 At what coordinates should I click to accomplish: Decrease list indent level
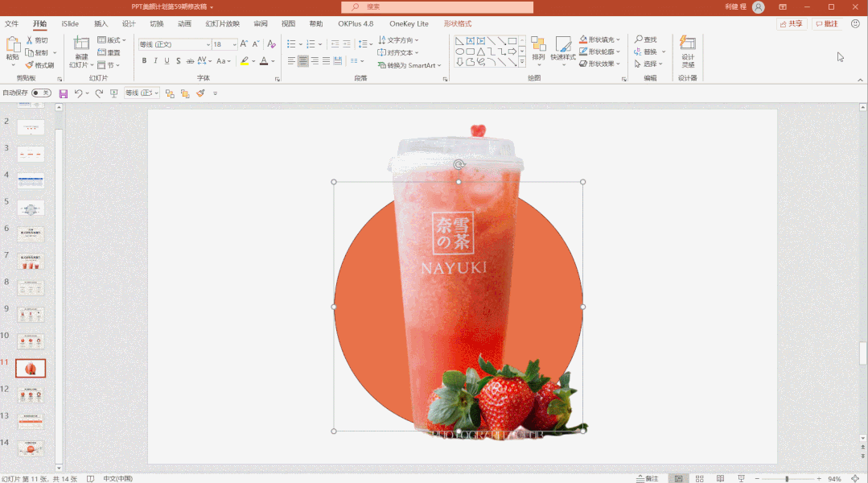335,43
